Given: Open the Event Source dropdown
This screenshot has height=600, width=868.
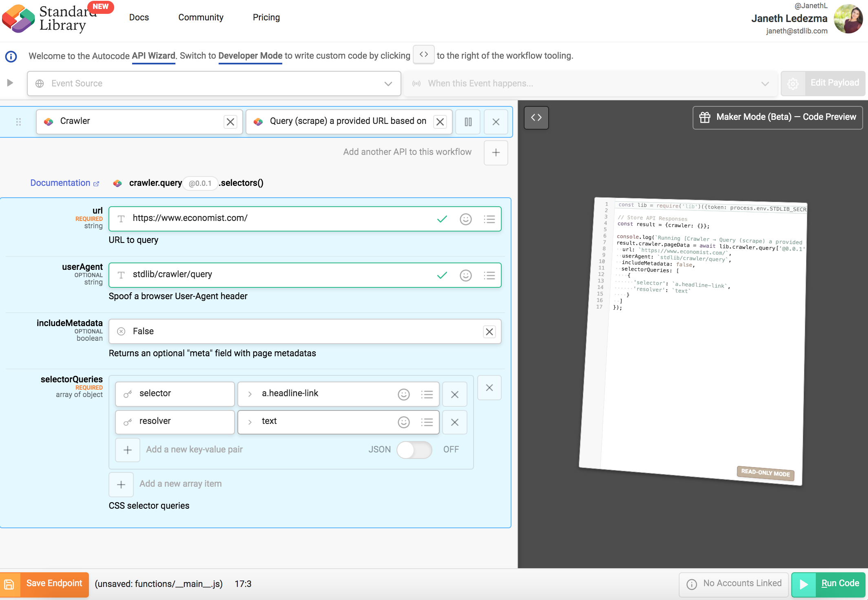Looking at the screenshot, I should pyautogui.click(x=214, y=84).
